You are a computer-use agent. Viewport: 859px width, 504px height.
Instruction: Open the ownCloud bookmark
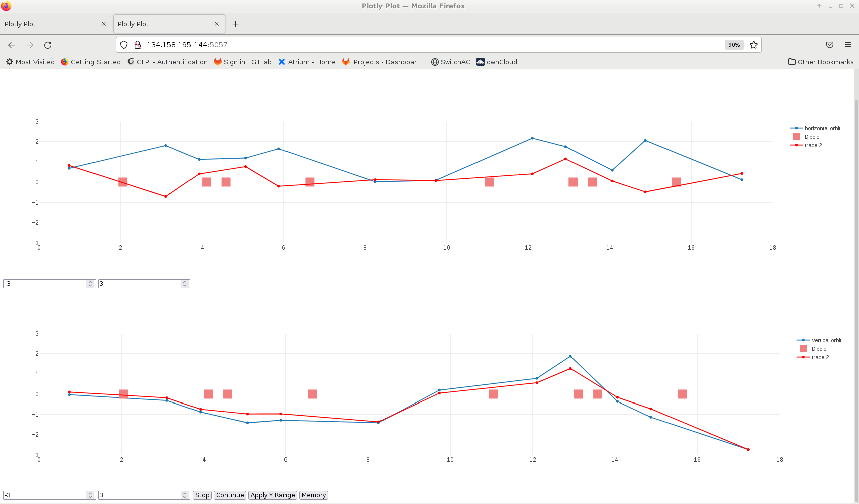click(x=497, y=62)
